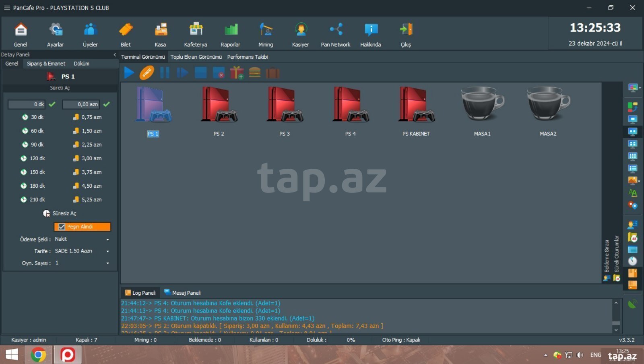Click the Çıkış exit icon

406,35
